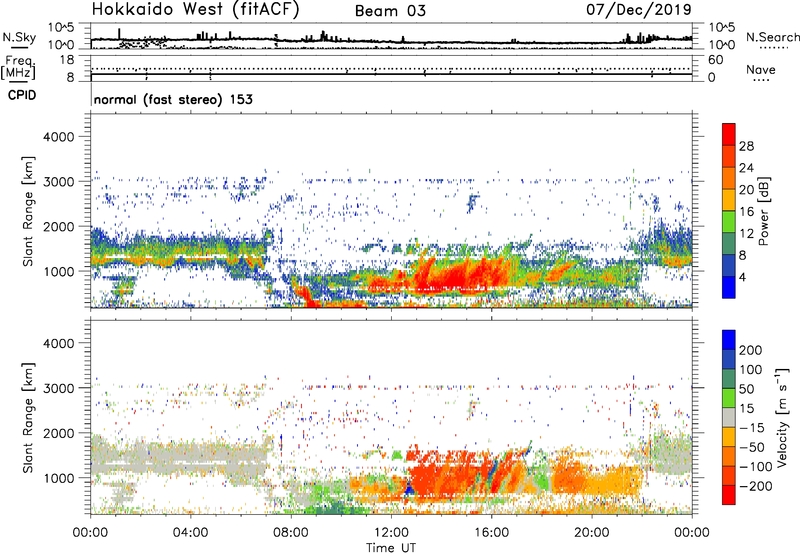The image size is (800, 554).
Task: Click the '16:00' time axis tick label
Action: tap(491, 533)
